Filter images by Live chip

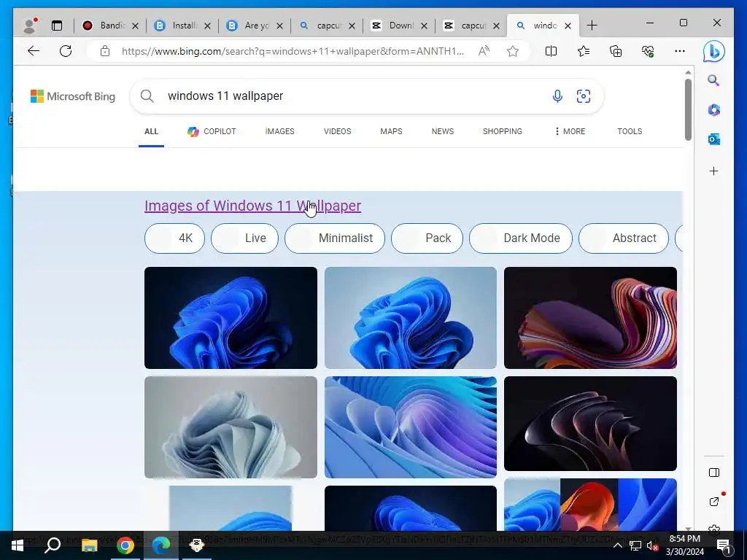click(244, 238)
